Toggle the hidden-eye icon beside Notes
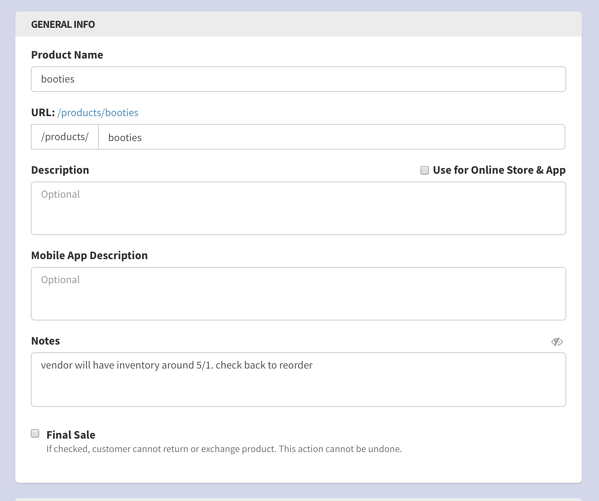The height and width of the screenshot is (501, 599). click(x=557, y=341)
